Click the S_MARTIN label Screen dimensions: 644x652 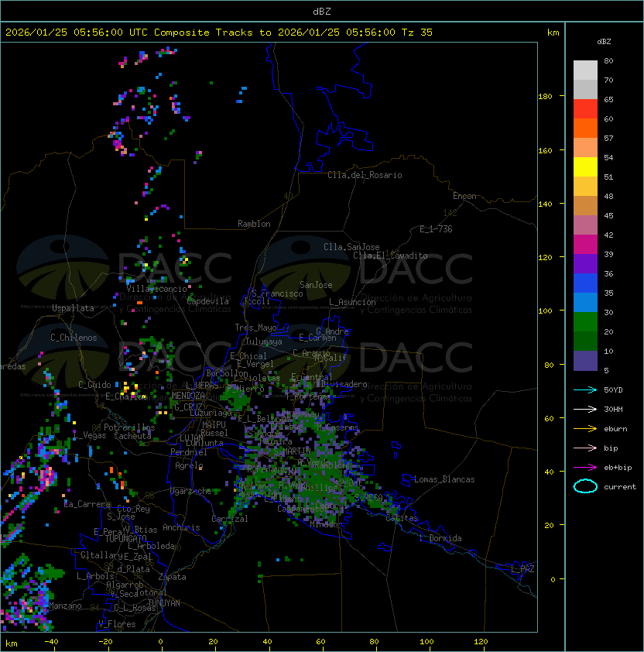coord(293,451)
